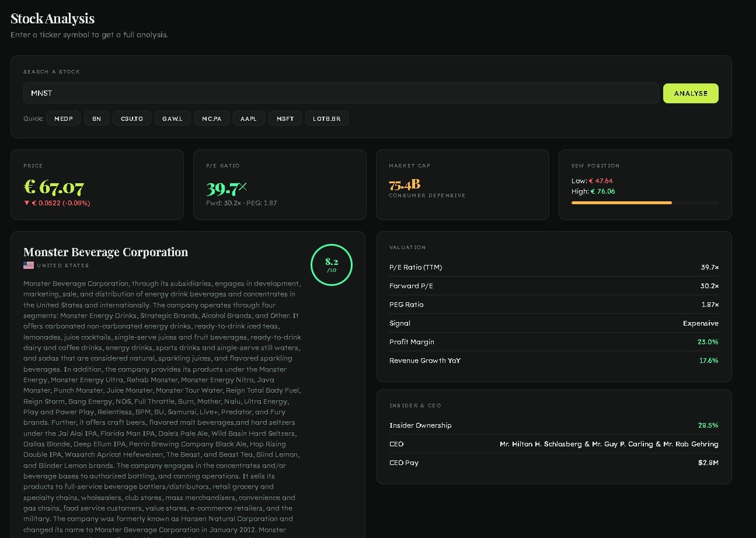
Task: Click the price card showing €67.07
Action: tap(97, 184)
